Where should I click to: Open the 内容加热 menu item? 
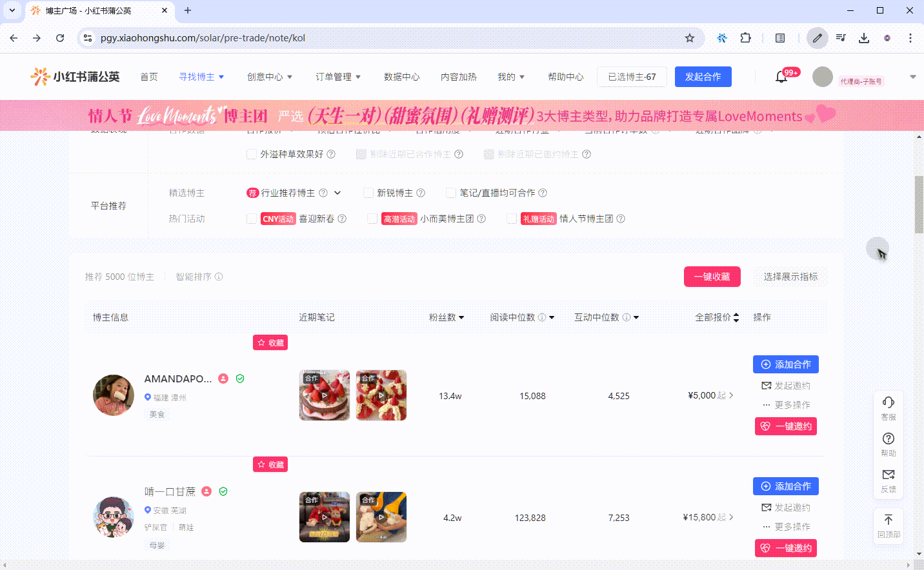[458, 77]
